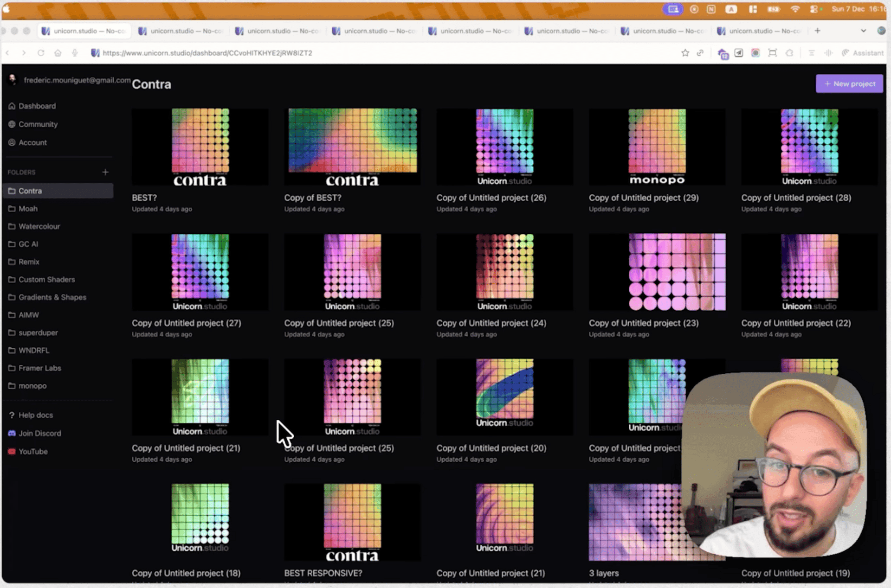Open the BEST? project thumbnail
The height and width of the screenshot is (588, 891).
pos(200,147)
